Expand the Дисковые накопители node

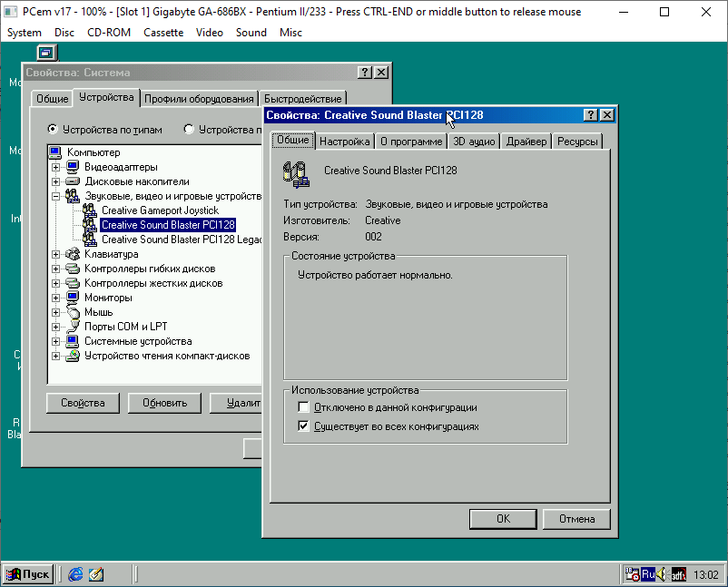(x=55, y=181)
